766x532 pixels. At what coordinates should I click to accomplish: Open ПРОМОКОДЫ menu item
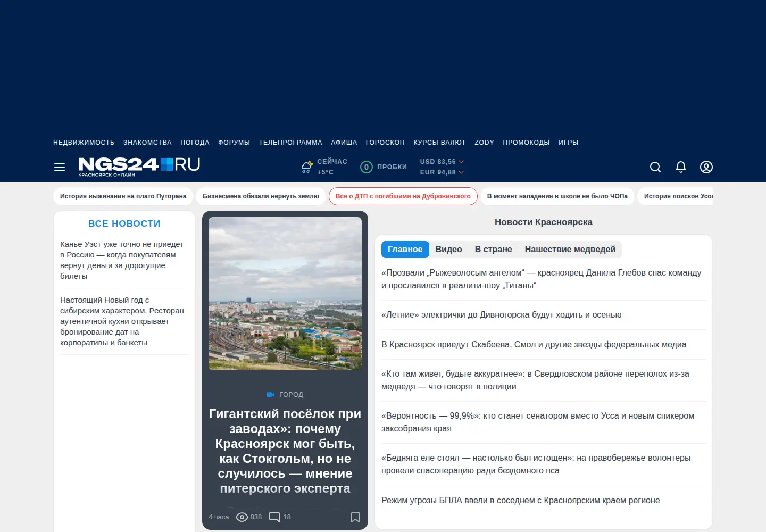click(526, 143)
